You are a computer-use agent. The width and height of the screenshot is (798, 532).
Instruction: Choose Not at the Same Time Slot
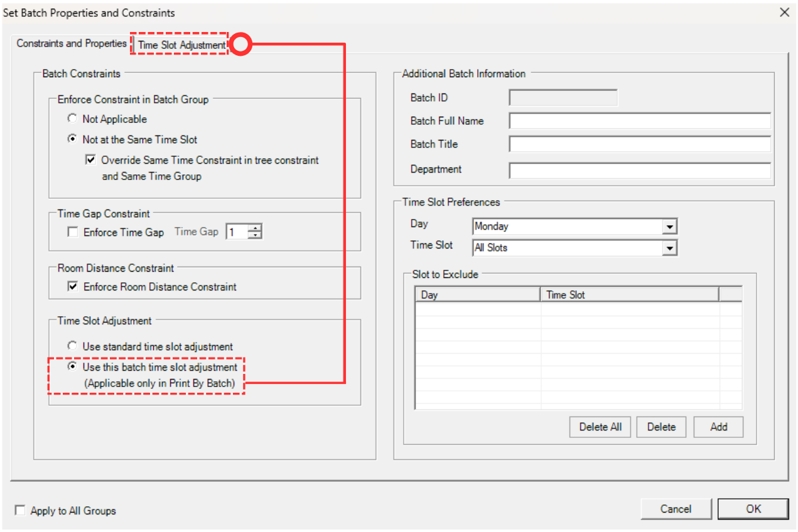click(x=72, y=139)
